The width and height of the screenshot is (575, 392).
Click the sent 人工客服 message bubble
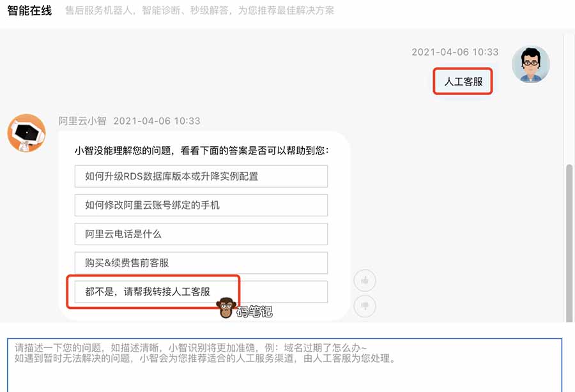coord(463,82)
